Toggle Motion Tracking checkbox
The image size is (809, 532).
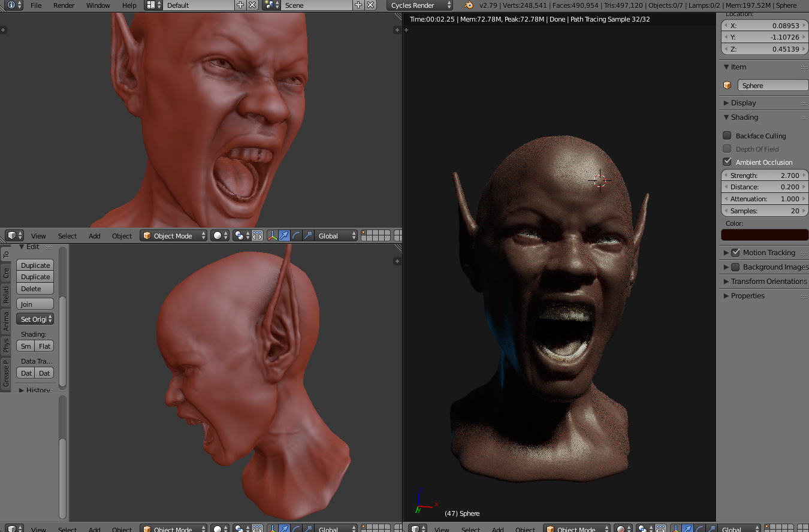(736, 252)
